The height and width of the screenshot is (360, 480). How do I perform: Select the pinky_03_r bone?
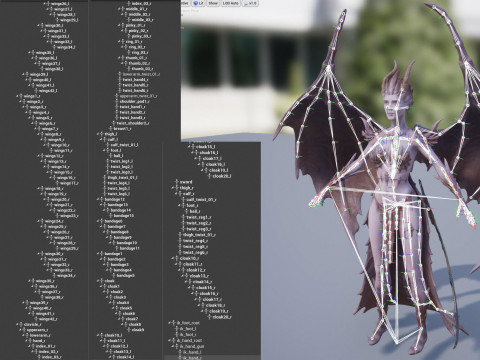tap(141, 36)
